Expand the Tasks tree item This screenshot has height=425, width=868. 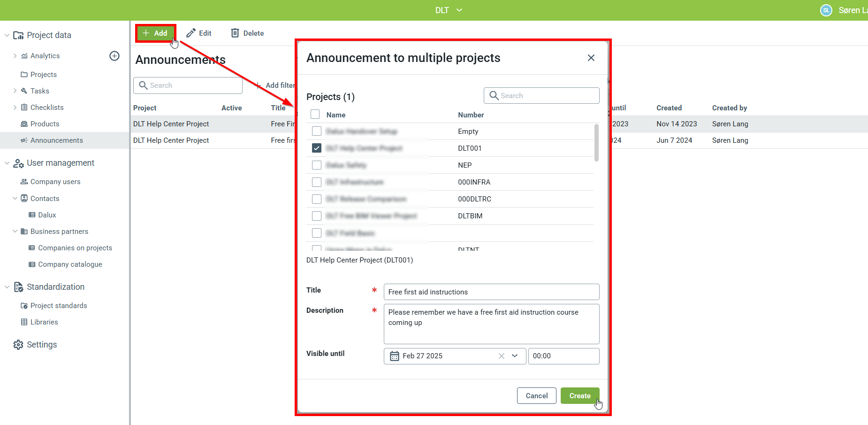(15, 91)
